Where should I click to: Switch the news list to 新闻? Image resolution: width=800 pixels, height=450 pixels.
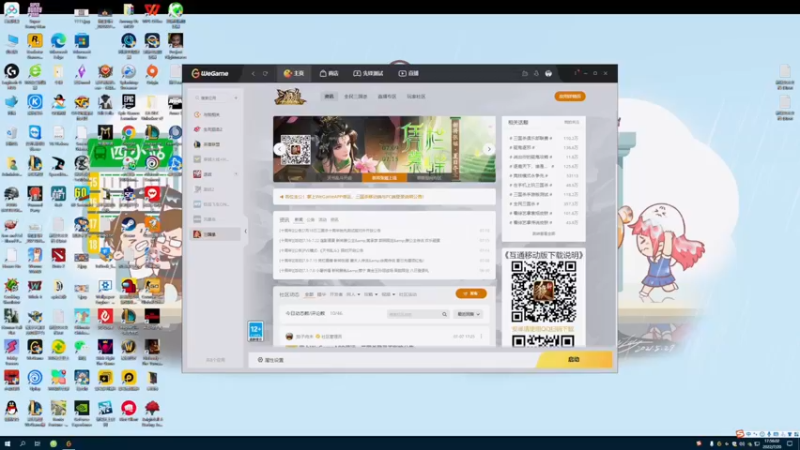(298, 220)
